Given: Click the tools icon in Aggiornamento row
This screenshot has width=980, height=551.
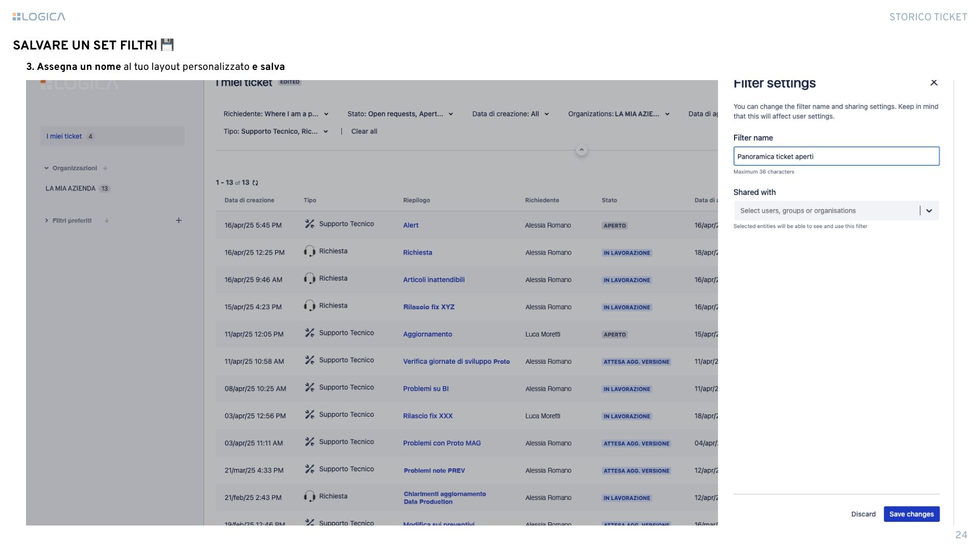Looking at the screenshot, I should 309,333.
